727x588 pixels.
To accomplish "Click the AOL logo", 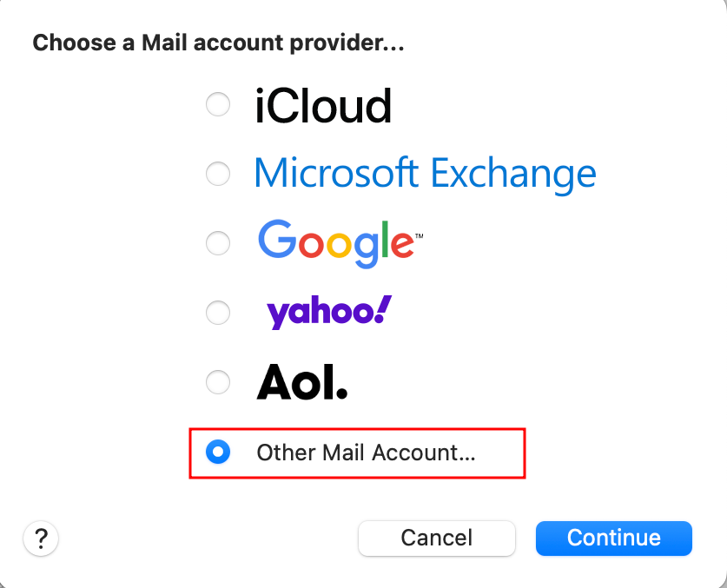I will pyautogui.click(x=301, y=380).
